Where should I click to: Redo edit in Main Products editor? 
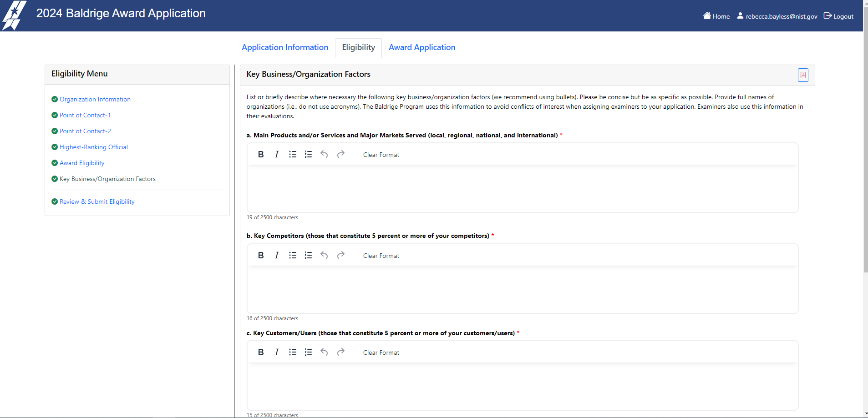(x=340, y=155)
